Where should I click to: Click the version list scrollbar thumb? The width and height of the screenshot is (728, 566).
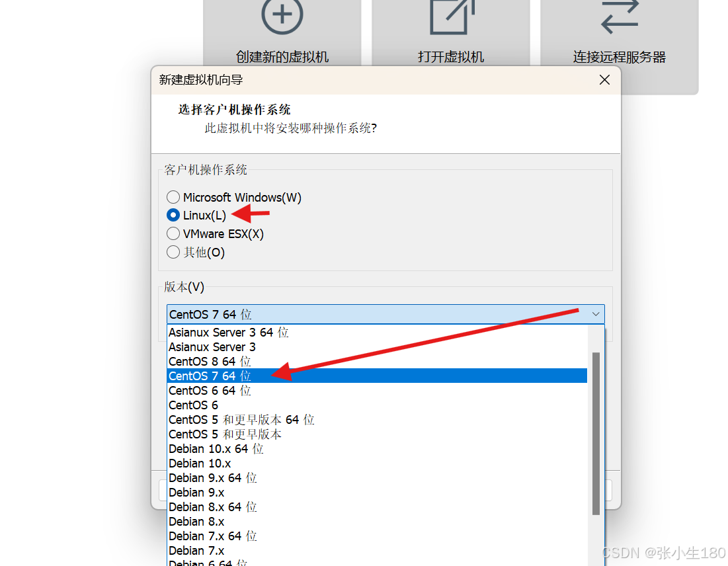click(x=596, y=434)
